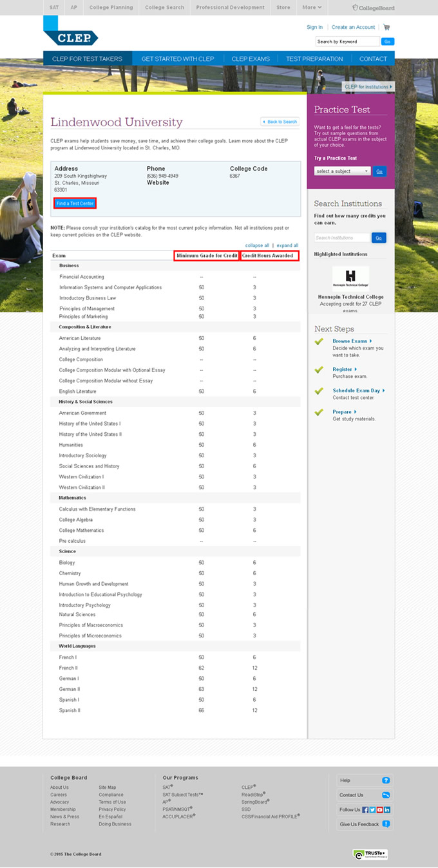Click the Help button in footer
The height and width of the screenshot is (868, 438).
pos(365,780)
